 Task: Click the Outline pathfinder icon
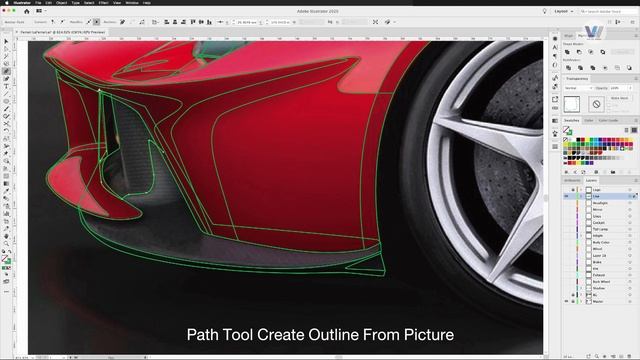pyautogui.click(x=617, y=67)
